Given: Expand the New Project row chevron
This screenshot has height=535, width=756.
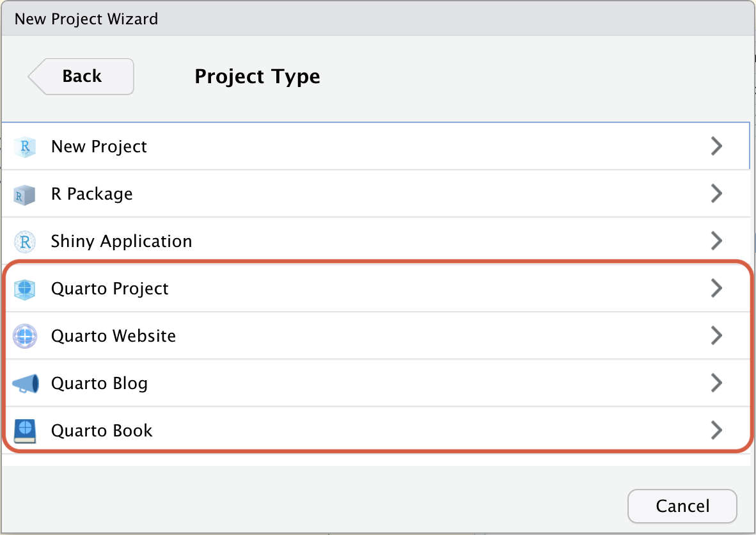Looking at the screenshot, I should [716, 147].
